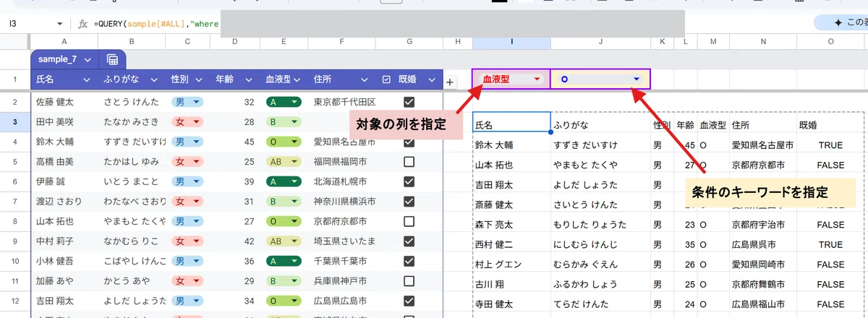The height and width of the screenshot is (318, 868).
Task: Toggle 既婚 checkbox for 中村 莉子
Action: point(409,241)
